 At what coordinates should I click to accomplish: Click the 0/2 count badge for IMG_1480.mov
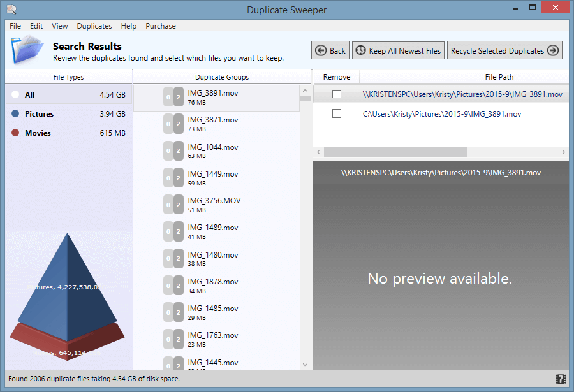click(x=173, y=258)
